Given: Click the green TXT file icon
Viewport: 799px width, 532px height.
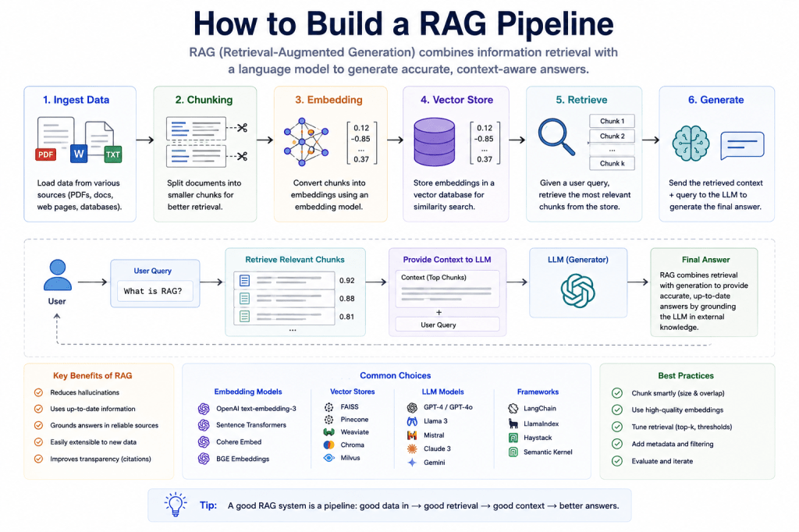Looking at the screenshot, I should click(112, 154).
